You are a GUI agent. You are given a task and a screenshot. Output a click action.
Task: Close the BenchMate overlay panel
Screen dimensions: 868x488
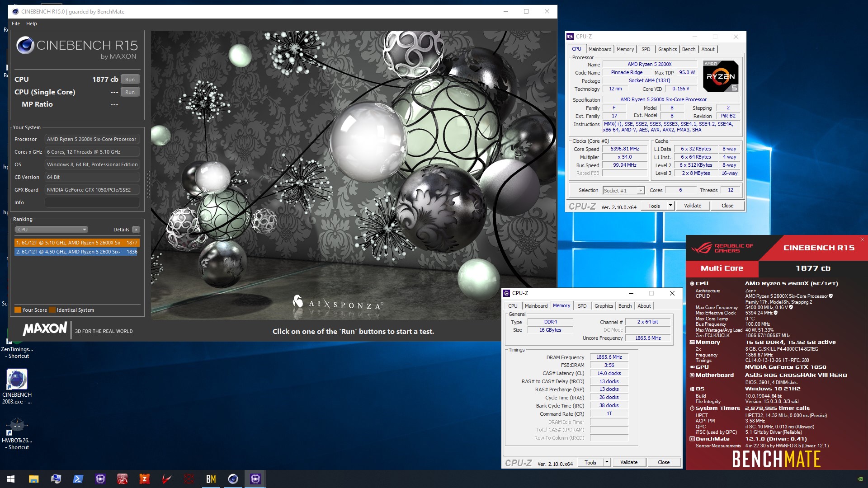862,239
